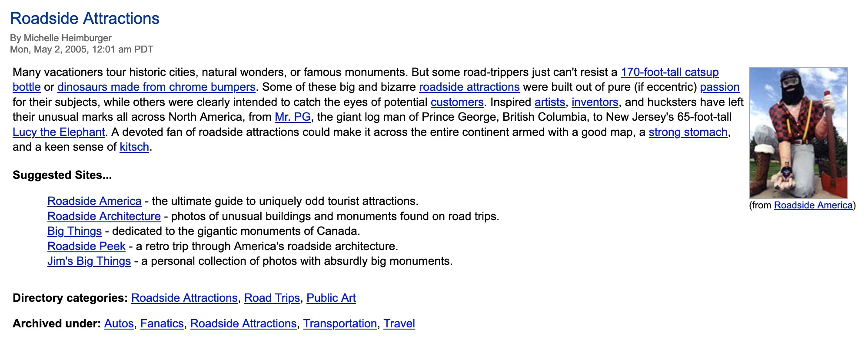868x343 pixels.
Task: Click the Mr. PG link
Action: point(293,117)
